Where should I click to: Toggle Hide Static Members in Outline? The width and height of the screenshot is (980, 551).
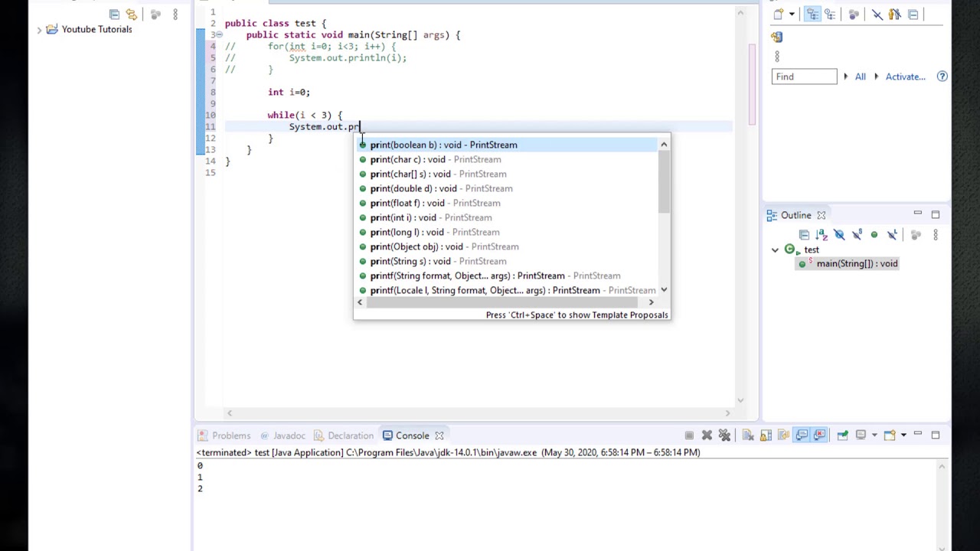857,234
